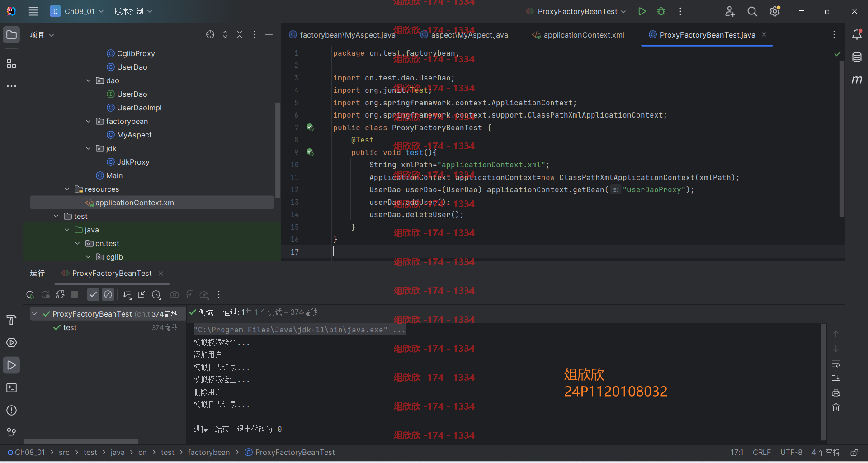The width and height of the screenshot is (868, 463).
Task: Clear console output with trash icon
Action: point(836,408)
